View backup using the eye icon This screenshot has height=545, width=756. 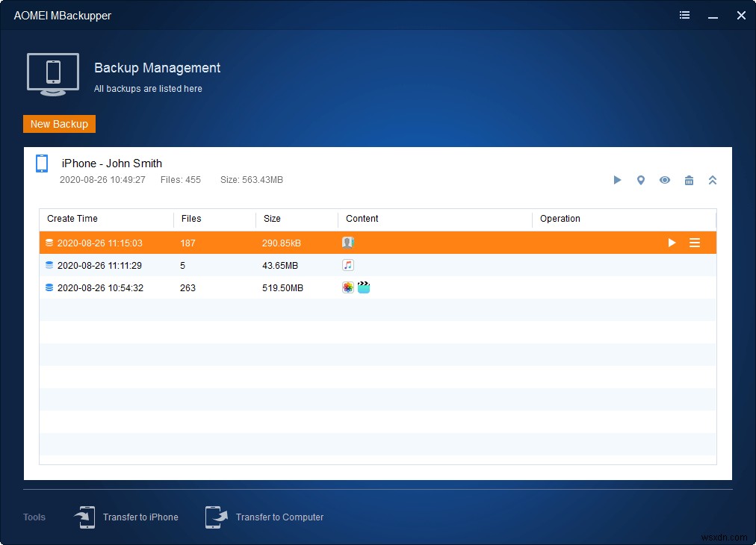[x=665, y=180]
